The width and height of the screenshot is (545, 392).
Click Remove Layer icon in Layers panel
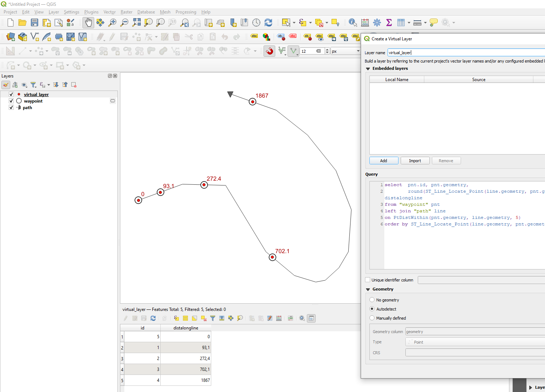tap(74, 85)
